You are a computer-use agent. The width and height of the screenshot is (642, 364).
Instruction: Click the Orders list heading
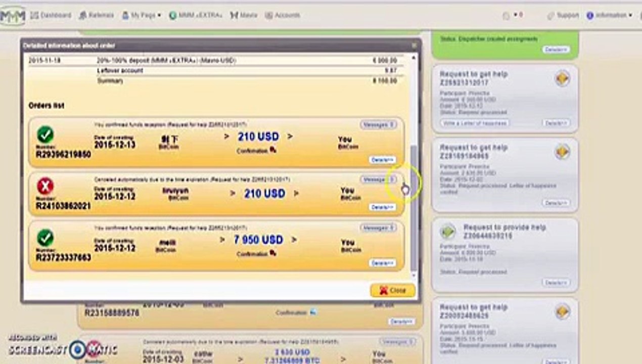(x=47, y=106)
